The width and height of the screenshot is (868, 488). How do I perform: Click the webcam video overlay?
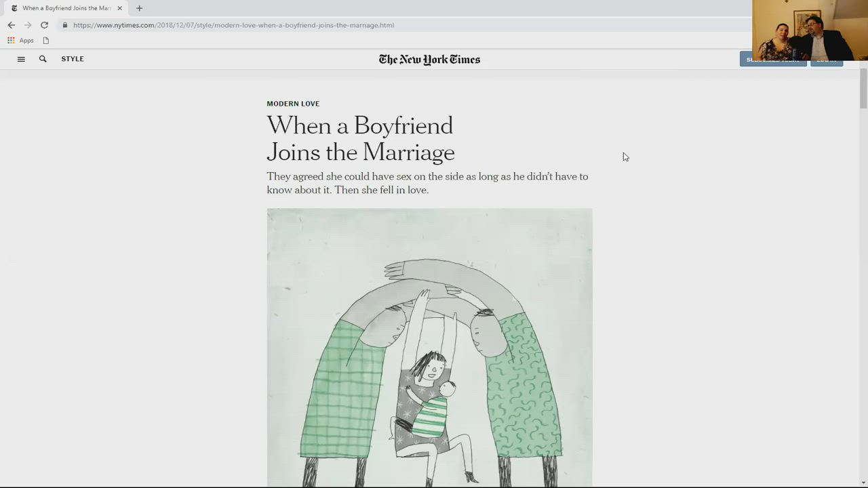[x=809, y=30]
